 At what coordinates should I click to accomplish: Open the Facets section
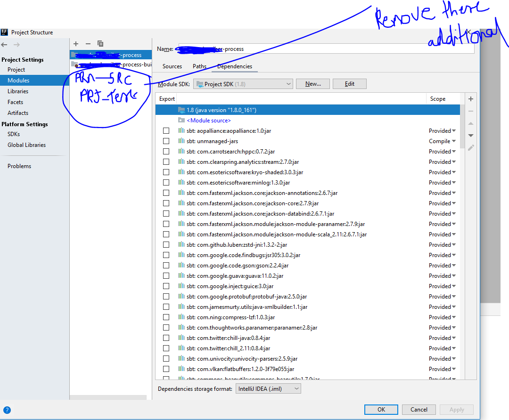(x=15, y=102)
